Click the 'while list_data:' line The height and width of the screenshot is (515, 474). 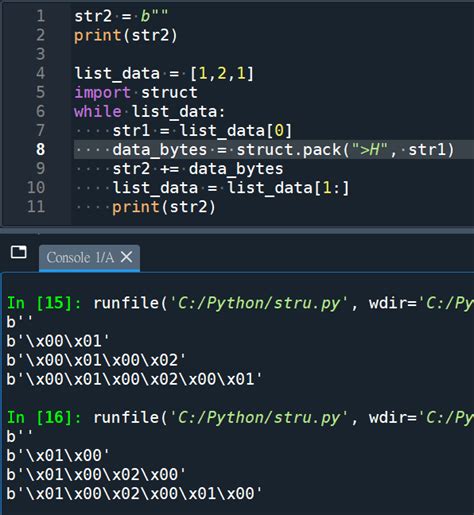150,111
